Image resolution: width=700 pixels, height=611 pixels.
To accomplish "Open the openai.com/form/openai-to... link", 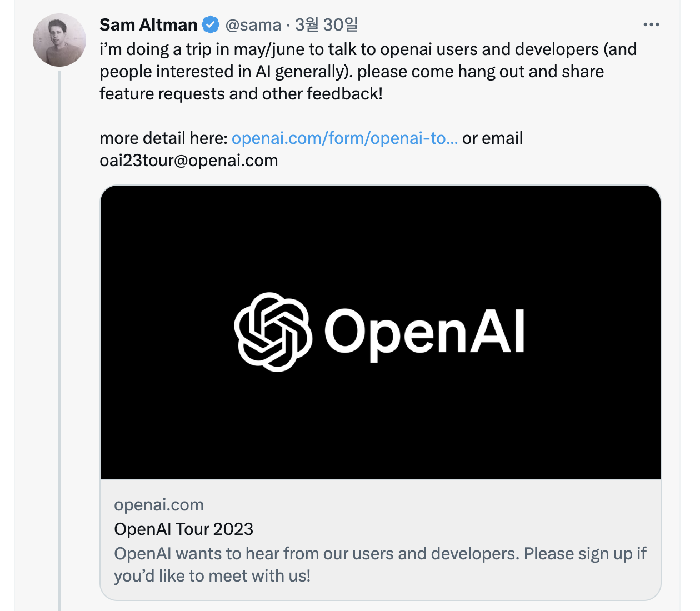I will [x=344, y=138].
